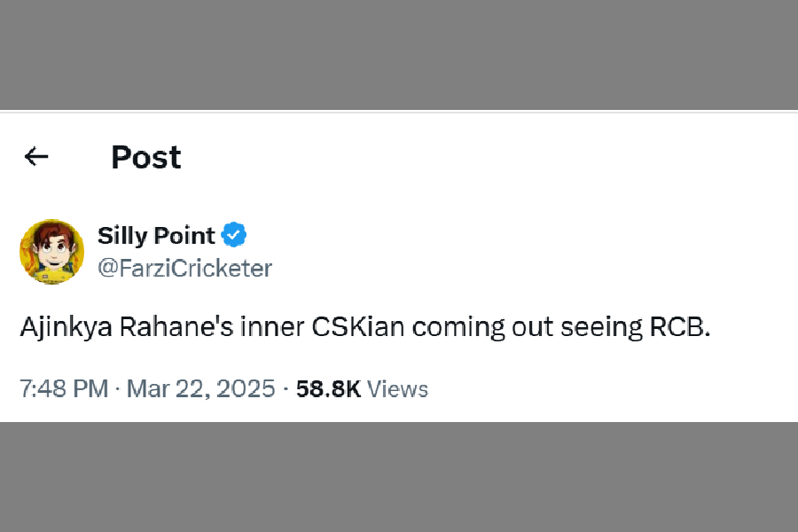Click the "Post" page heading
The image size is (798, 532).
click(145, 157)
